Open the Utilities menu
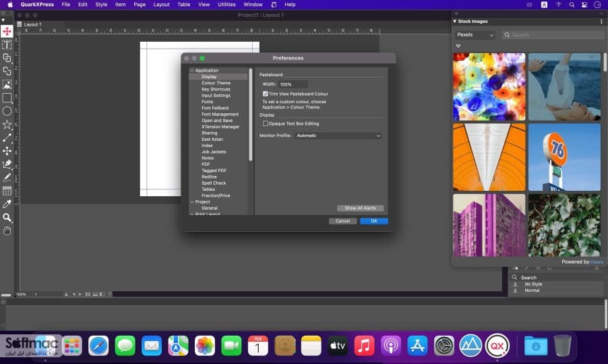This screenshot has height=364, width=608. pyautogui.click(x=226, y=5)
